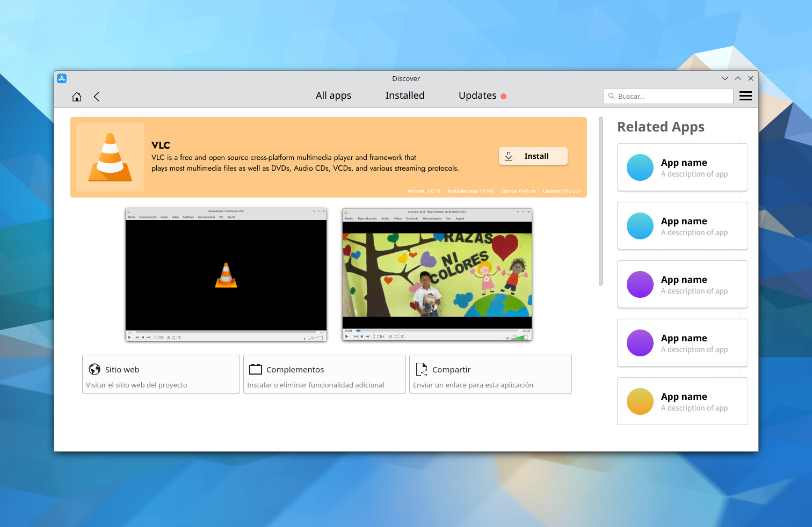Open the second VLC screenshot with children's mural

pyautogui.click(x=437, y=275)
